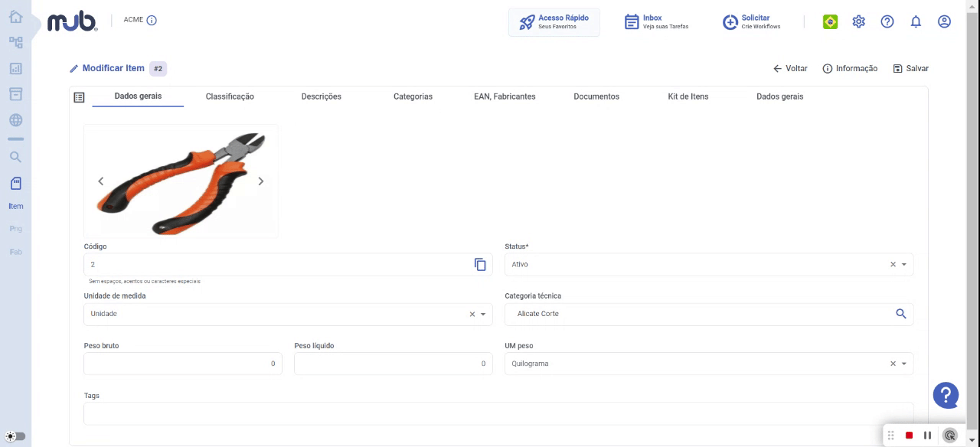This screenshot has height=447, width=980.
Task: Copy the Código value with clipboard icon
Action: pyautogui.click(x=480, y=264)
